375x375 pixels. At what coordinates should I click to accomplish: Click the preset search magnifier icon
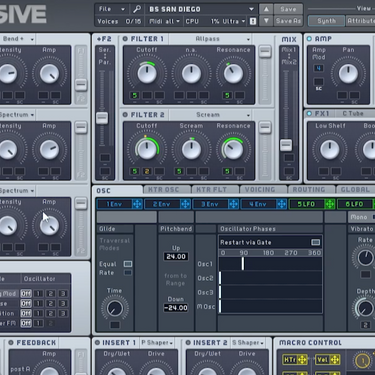pyautogui.click(x=137, y=9)
